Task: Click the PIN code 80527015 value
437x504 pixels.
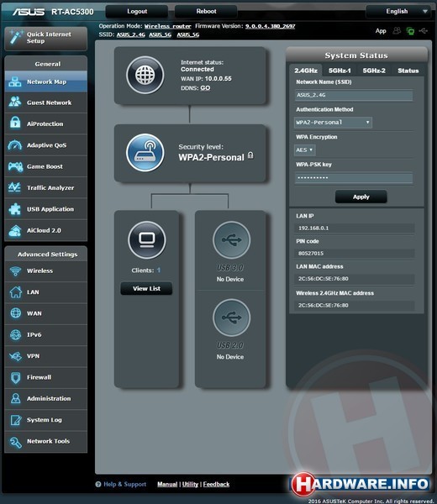Action: (x=355, y=254)
